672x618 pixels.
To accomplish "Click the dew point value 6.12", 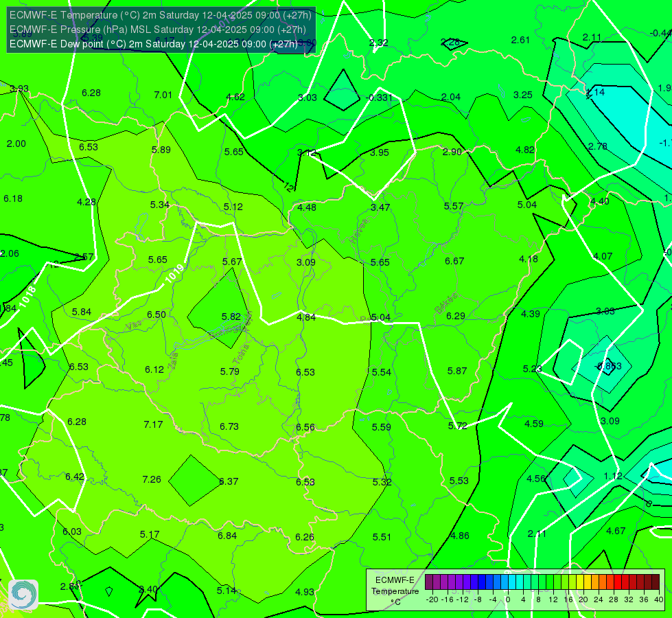I will [x=154, y=369].
